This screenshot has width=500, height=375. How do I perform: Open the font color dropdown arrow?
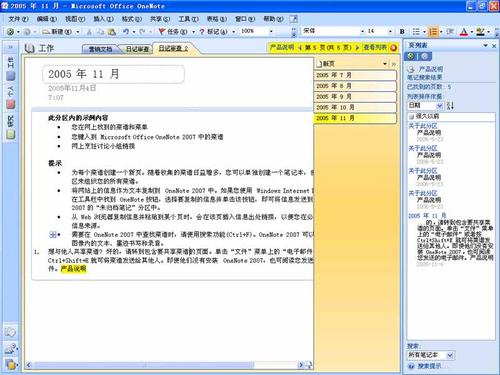pyautogui.click(x=472, y=32)
